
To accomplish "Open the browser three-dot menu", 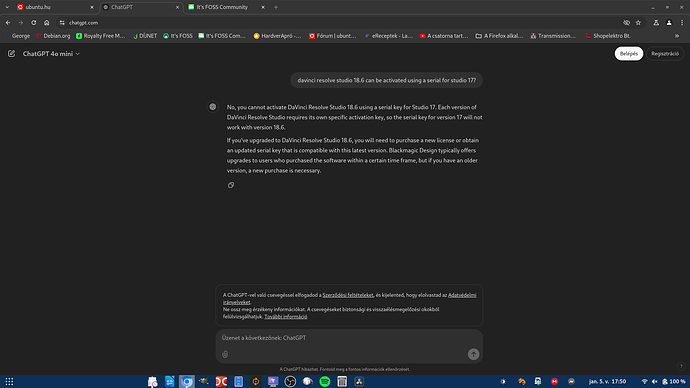I will (682, 22).
